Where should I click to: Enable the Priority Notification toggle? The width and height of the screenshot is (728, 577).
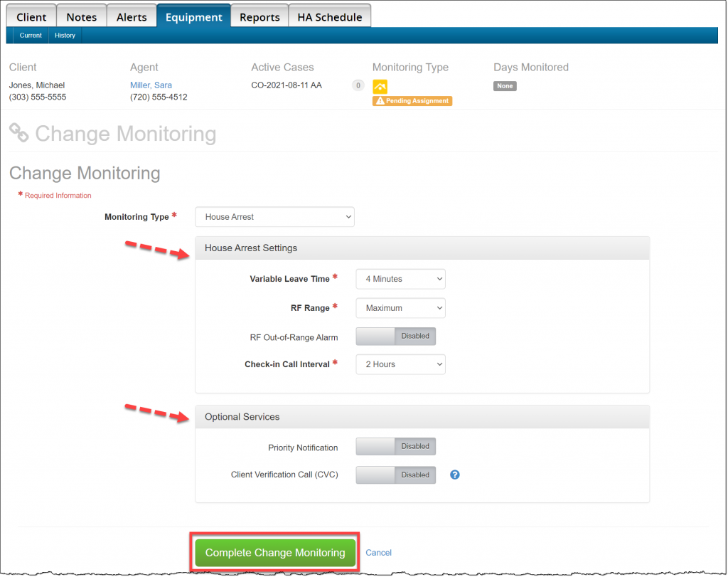pos(395,446)
